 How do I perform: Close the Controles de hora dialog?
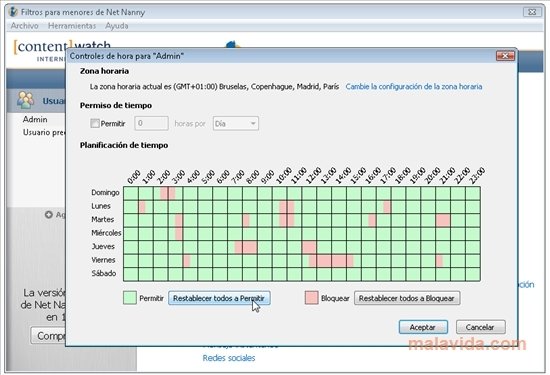click(x=505, y=56)
